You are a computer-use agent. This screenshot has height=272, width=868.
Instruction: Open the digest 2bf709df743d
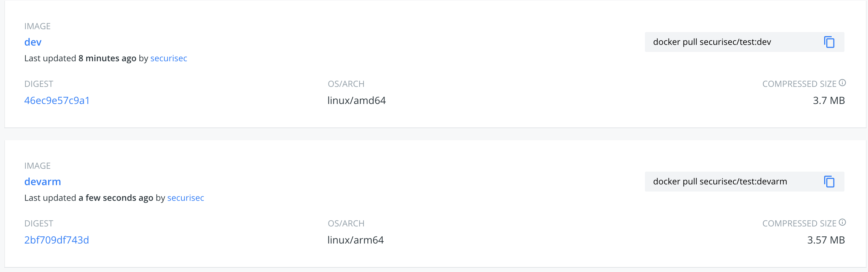(x=57, y=240)
